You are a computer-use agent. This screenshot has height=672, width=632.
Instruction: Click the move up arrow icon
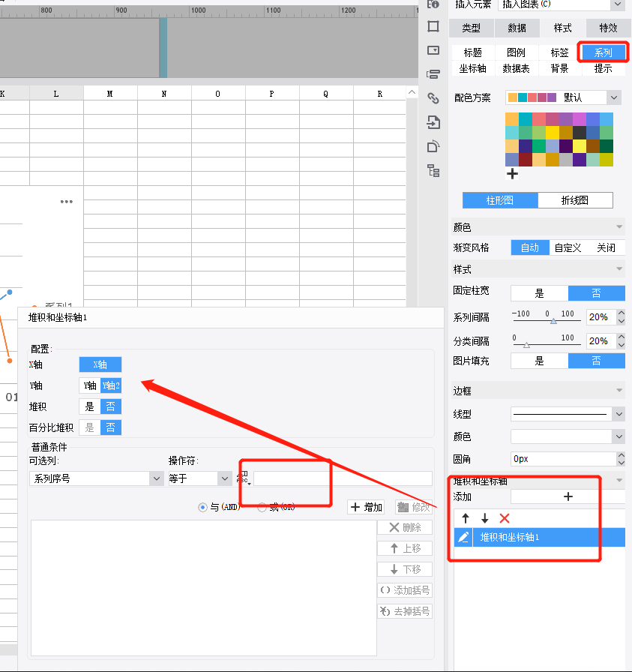click(x=466, y=518)
